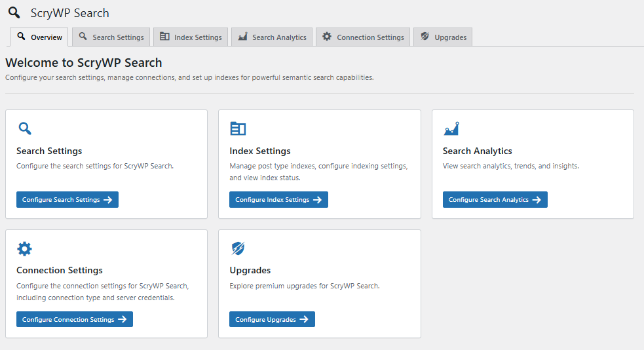The width and height of the screenshot is (644, 350).
Task: Click the magnifier icon in Search Settings card
Action: click(24, 128)
